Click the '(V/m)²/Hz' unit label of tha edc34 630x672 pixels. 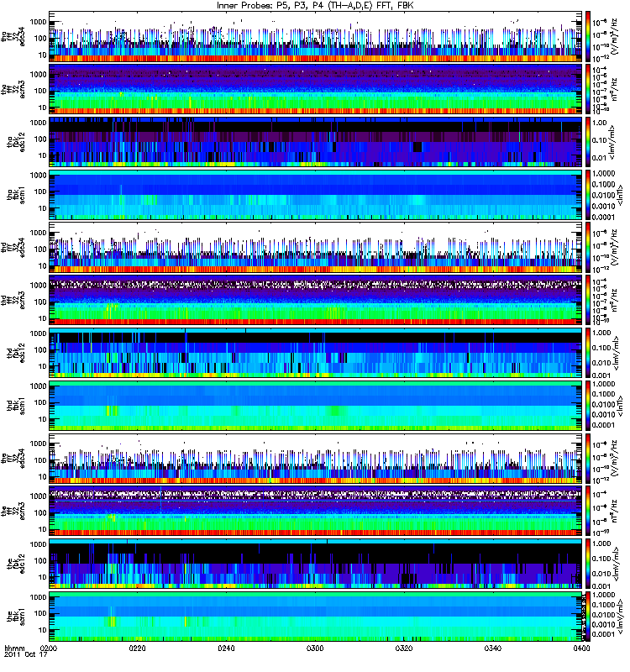(x=614, y=37)
